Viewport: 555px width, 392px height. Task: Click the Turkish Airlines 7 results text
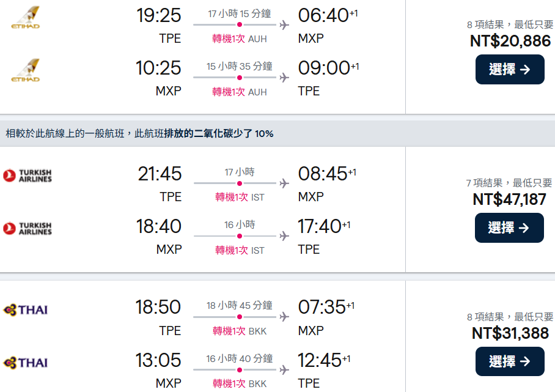click(x=509, y=183)
